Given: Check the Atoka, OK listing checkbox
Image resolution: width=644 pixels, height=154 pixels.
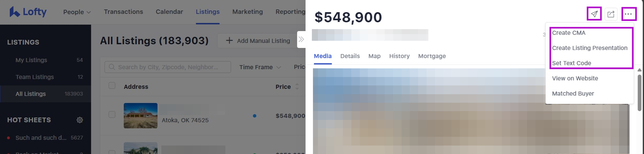Looking at the screenshot, I should [112, 114].
